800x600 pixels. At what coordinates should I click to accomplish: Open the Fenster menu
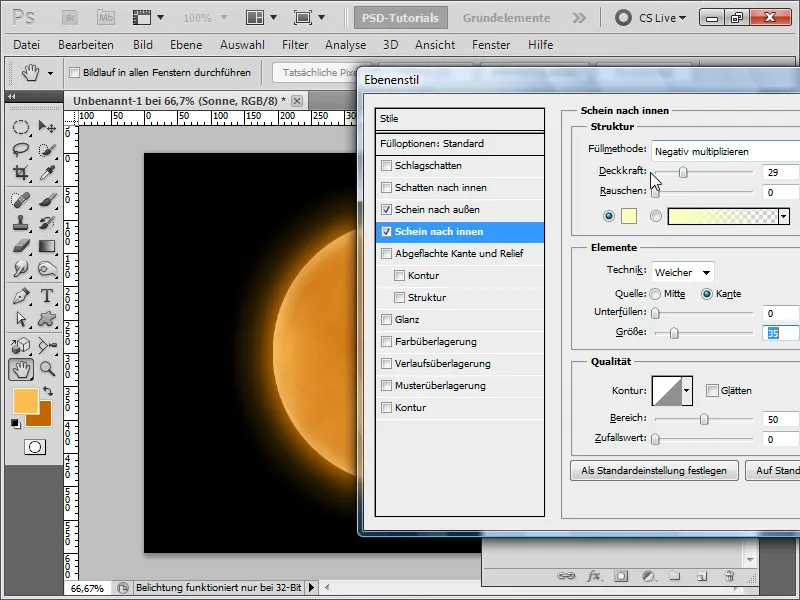coord(491,45)
